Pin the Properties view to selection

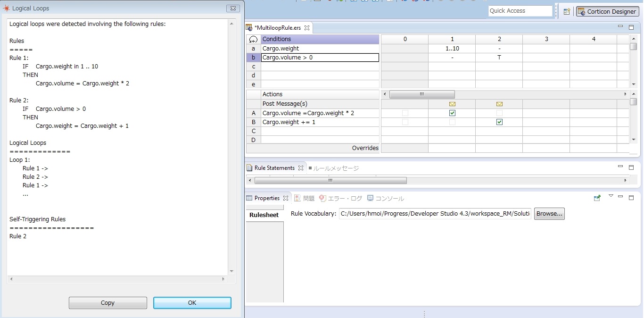click(x=597, y=198)
